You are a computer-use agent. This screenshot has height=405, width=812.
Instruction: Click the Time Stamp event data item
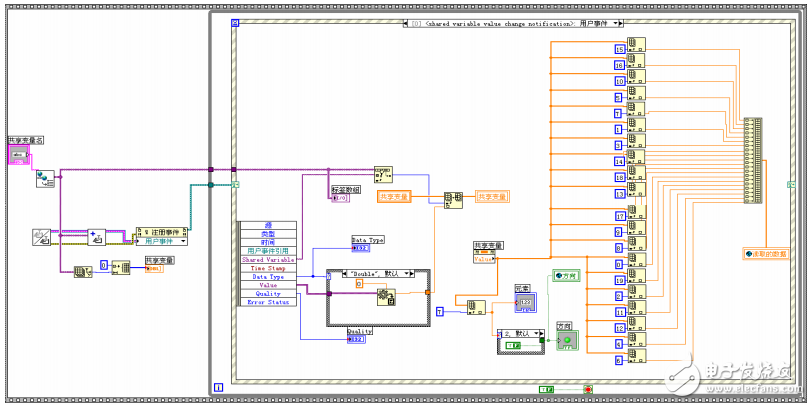click(267, 268)
